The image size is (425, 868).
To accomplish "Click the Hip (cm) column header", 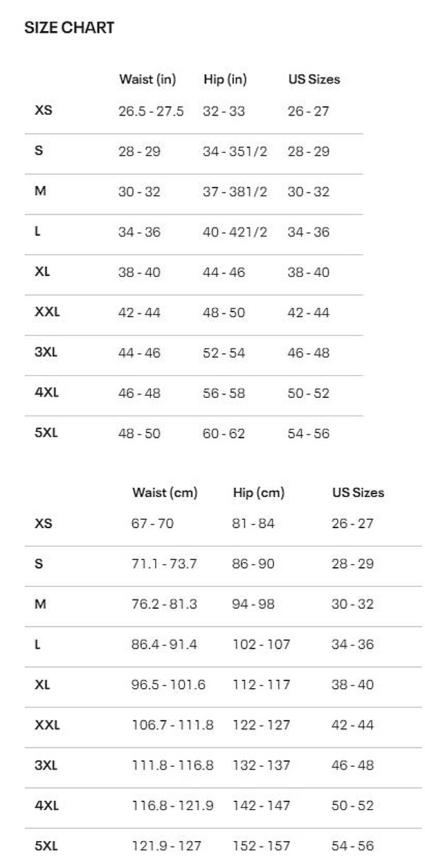I will pos(258,493).
